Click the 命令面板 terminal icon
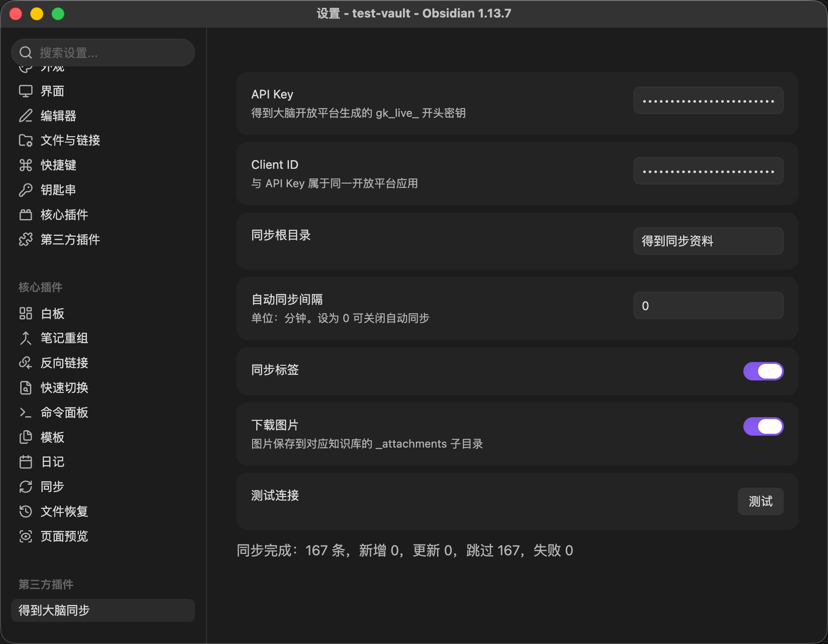This screenshot has width=828, height=644. click(x=26, y=413)
